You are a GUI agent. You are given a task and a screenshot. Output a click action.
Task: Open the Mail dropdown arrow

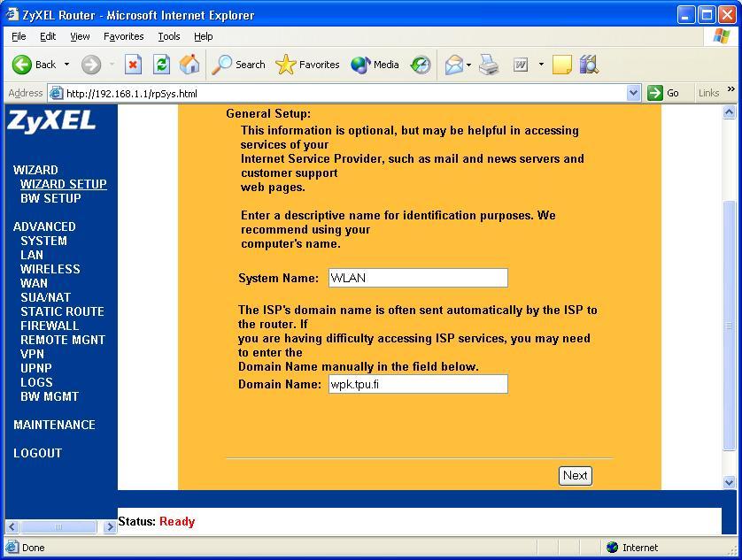(x=469, y=65)
